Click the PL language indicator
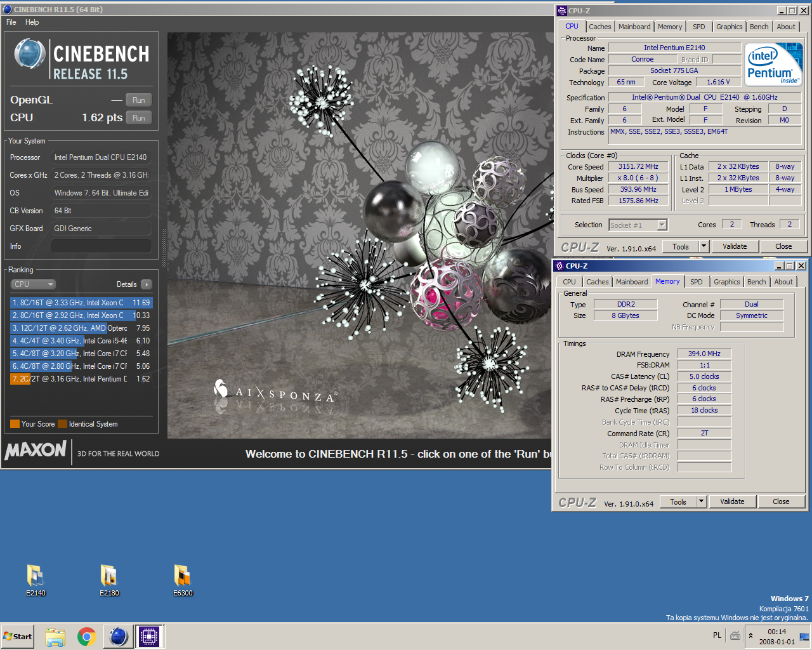The height and width of the screenshot is (650, 812). 717,635
